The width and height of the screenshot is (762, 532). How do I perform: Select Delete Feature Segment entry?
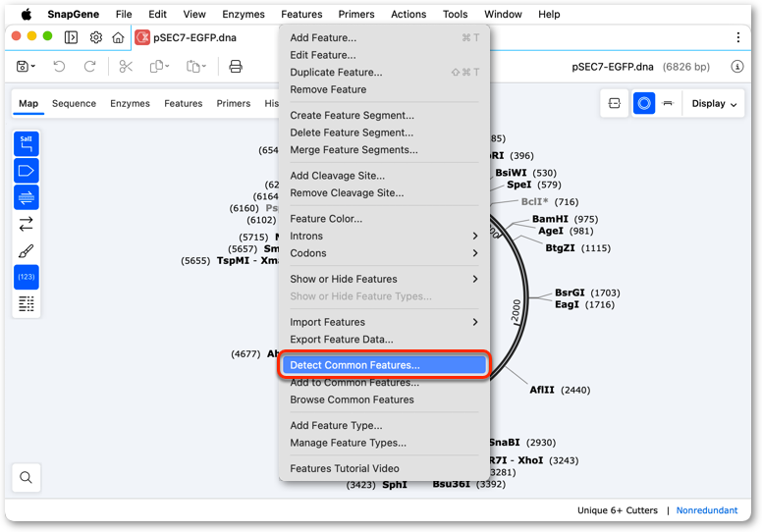(384, 133)
